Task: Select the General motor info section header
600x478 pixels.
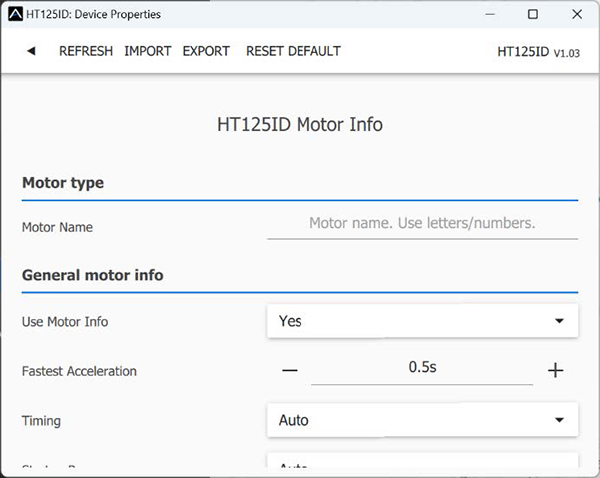Action: click(x=92, y=275)
